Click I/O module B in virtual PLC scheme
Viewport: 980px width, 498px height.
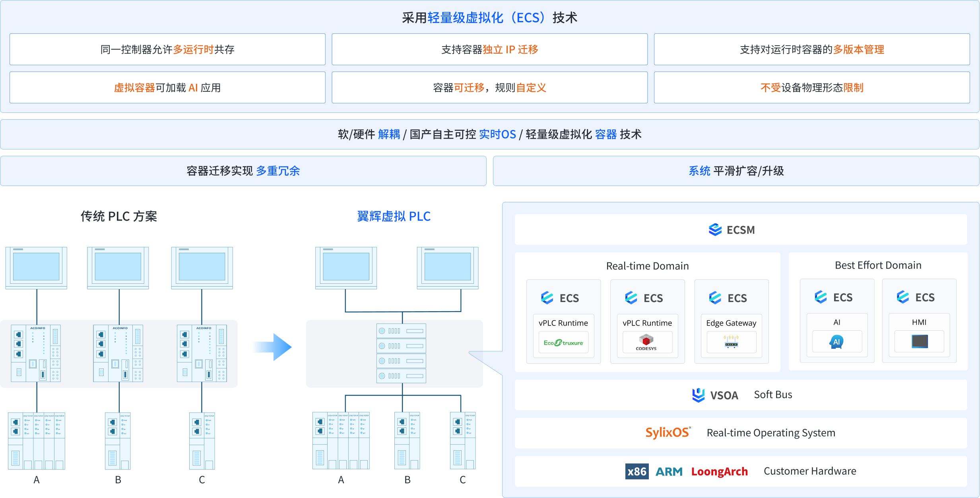tap(407, 441)
